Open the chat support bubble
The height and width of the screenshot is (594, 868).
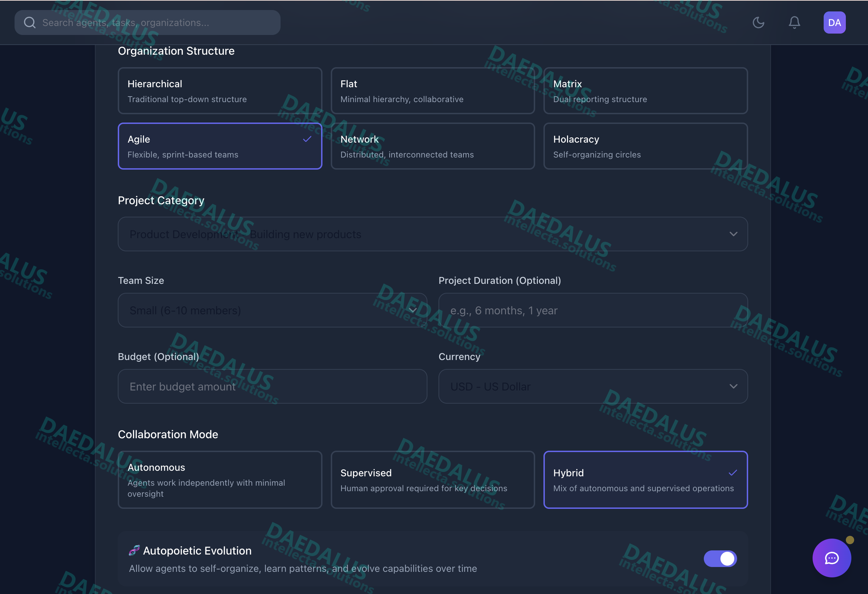click(832, 558)
